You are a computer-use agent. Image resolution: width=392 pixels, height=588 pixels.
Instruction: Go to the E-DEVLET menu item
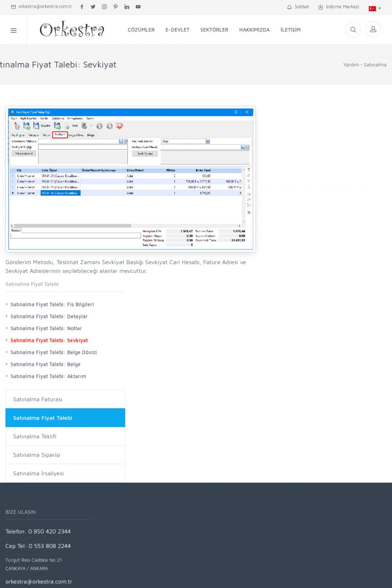pyautogui.click(x=177, y=30)
